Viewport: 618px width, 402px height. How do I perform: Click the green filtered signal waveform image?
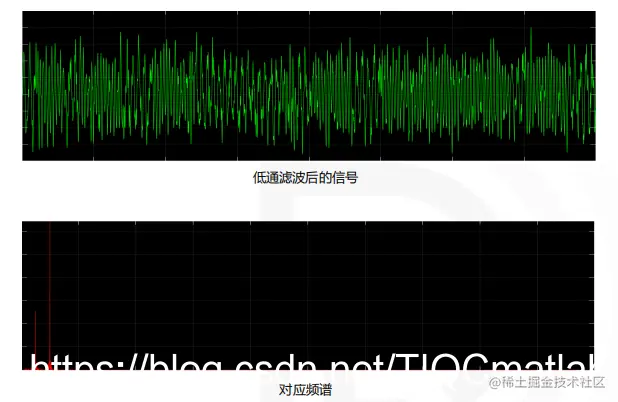(309, 86)
